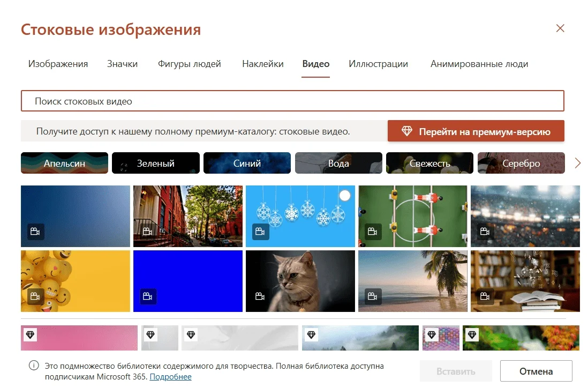Viewport: 588px width, 387px height.
Task: Switch to the Изображения tab
Action: 58,64
